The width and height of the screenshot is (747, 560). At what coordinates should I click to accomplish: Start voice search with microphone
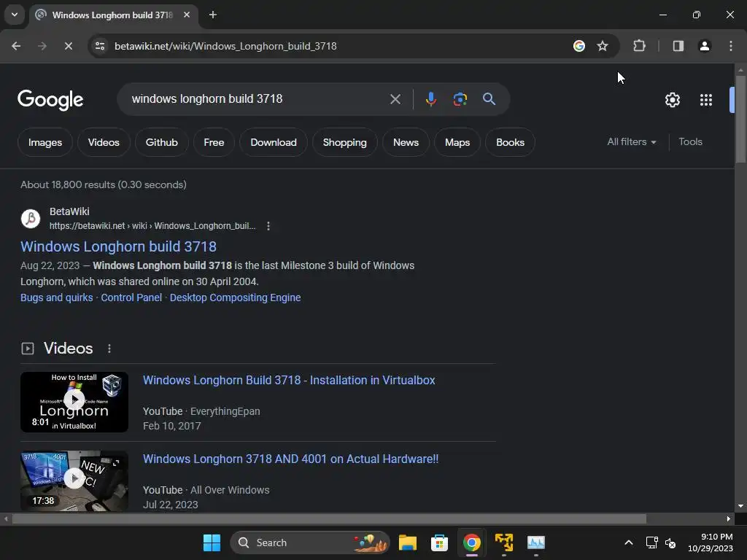tap(430, 99)
